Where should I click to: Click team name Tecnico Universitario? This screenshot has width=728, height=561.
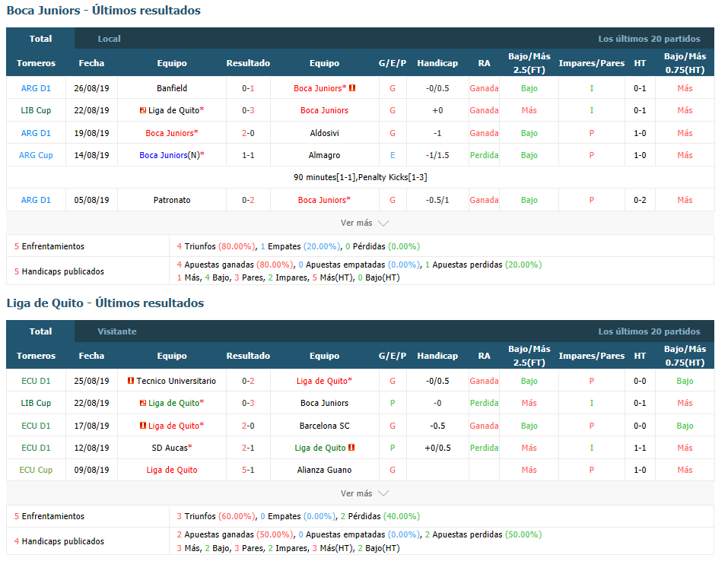176,381
